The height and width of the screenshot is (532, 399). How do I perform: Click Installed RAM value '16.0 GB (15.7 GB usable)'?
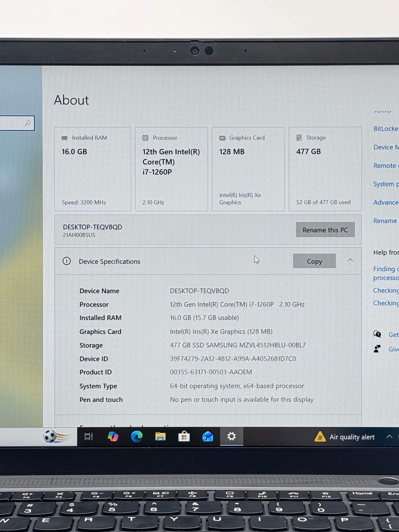204,318
